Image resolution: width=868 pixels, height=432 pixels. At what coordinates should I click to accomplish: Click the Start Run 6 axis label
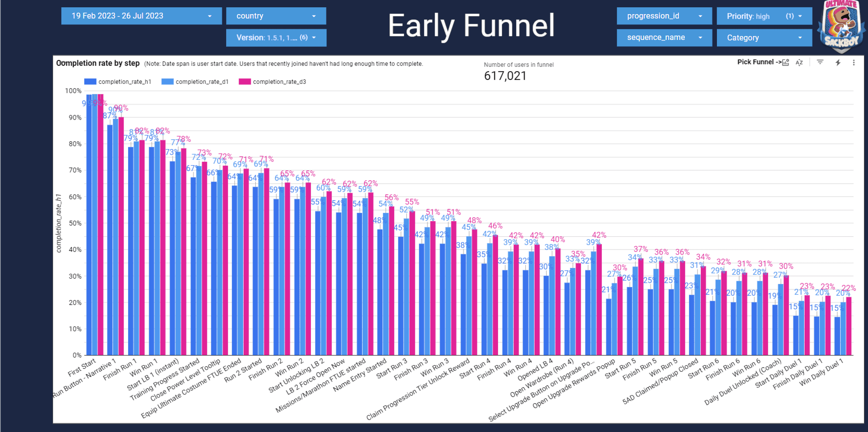click(704, 369)
